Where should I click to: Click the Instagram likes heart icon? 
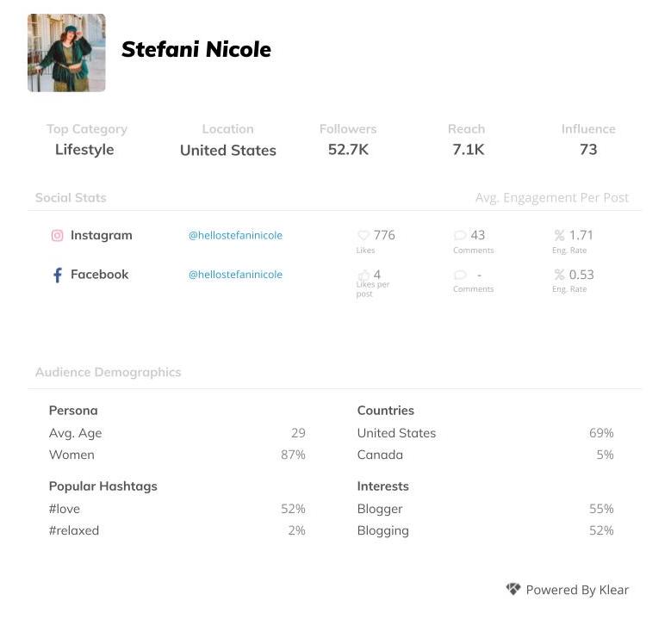(x=363, y=235)
